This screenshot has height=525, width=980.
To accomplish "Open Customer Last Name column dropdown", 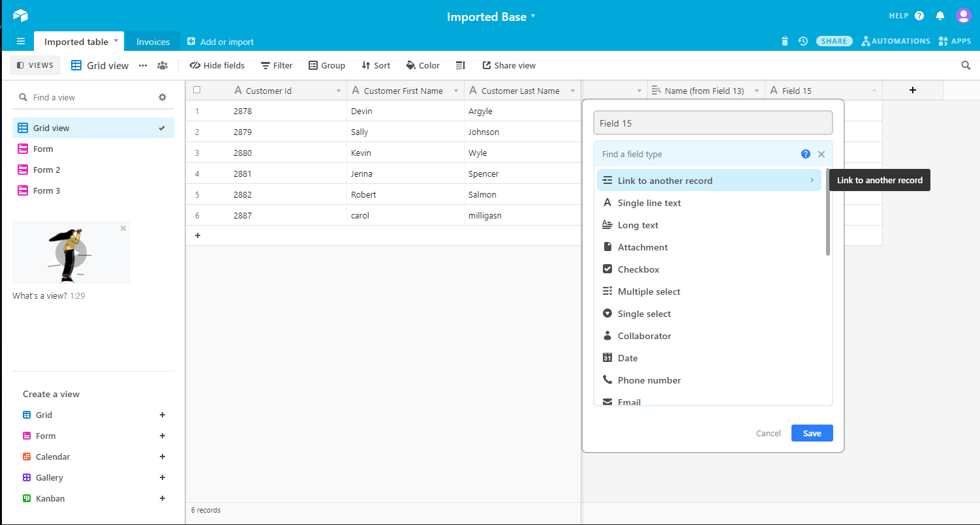I will click(572, 91).
